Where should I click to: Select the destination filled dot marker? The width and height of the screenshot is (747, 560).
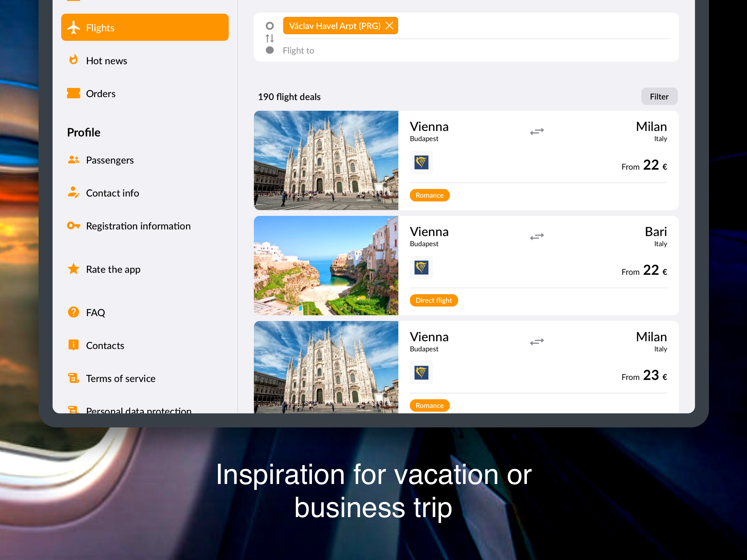[x=270, y=50]
